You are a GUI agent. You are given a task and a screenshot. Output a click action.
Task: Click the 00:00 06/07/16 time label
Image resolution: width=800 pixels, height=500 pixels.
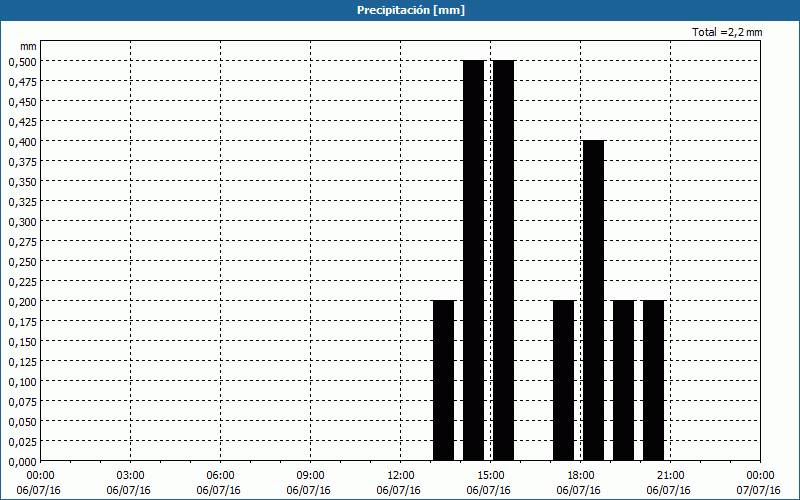[39, 483]
